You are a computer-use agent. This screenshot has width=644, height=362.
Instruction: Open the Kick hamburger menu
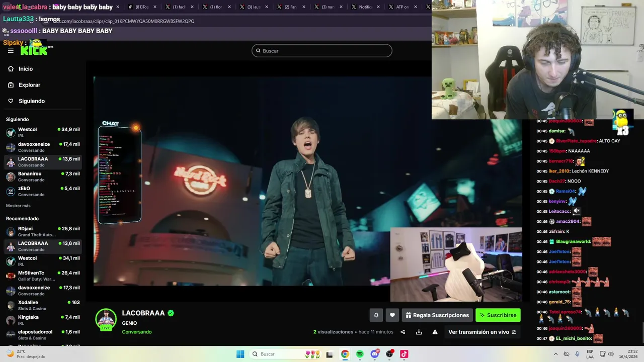point(11,51)
